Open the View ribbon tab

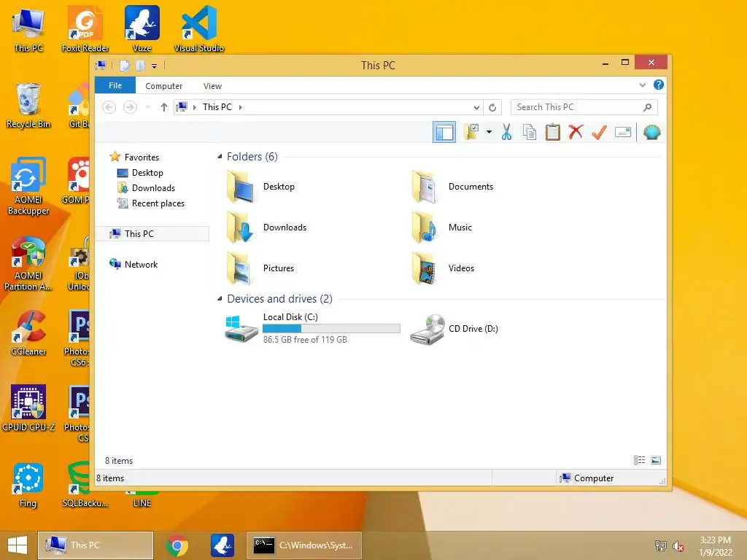[x=212, y=86]
